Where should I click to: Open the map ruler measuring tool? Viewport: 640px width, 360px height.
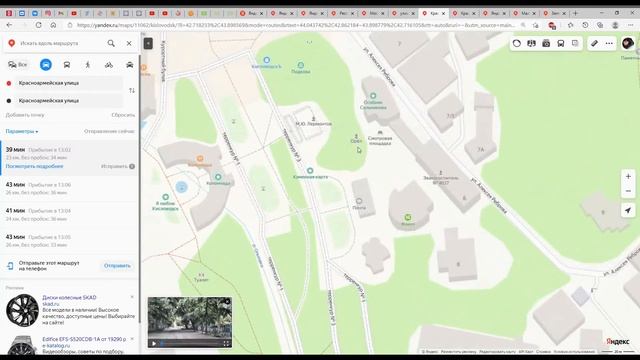(594, 43)
